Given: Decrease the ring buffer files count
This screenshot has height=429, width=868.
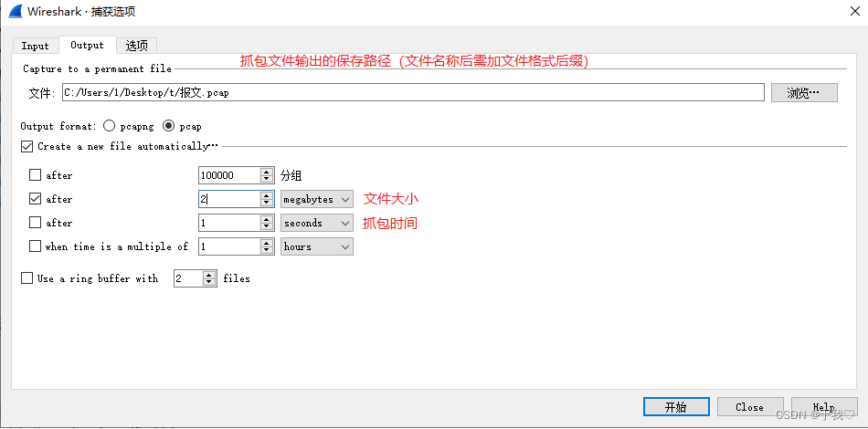Looking at the screenshot, I should click(x=209, y=282).
